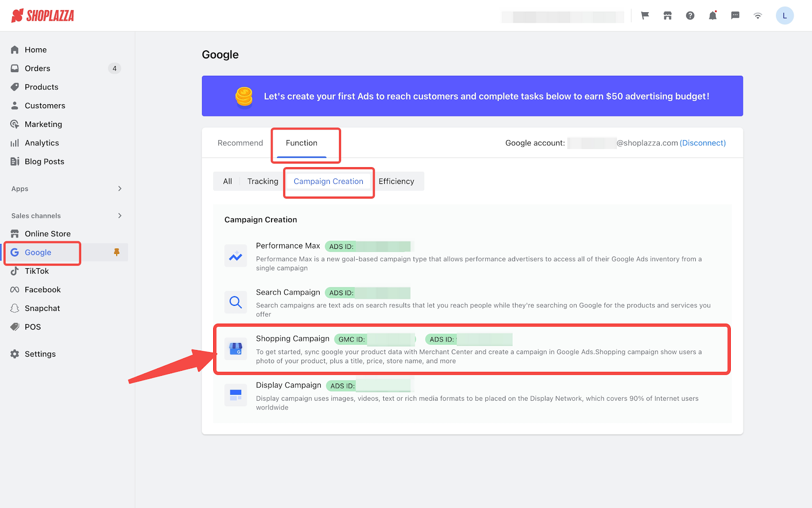This screenshot has height=508, width=812.
Task: Switch to the Recommend tab
Action: click(240, 143)
